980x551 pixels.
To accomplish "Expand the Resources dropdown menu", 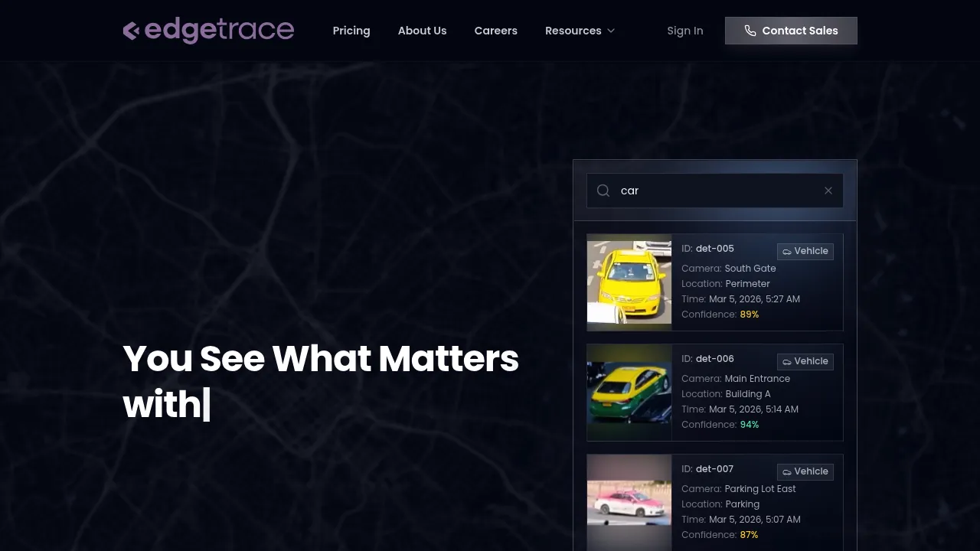I will 580,31.
